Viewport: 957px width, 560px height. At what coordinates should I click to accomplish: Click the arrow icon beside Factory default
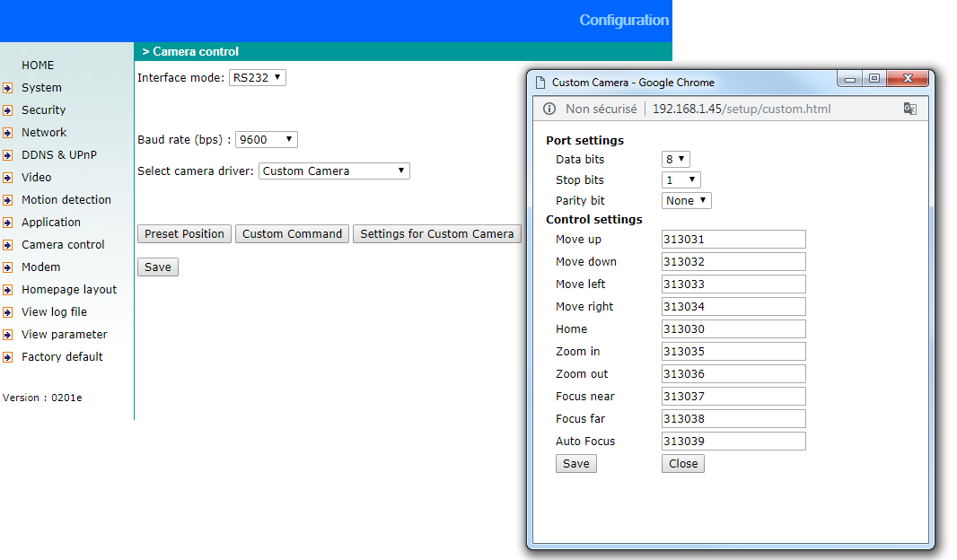pos(7,357)
